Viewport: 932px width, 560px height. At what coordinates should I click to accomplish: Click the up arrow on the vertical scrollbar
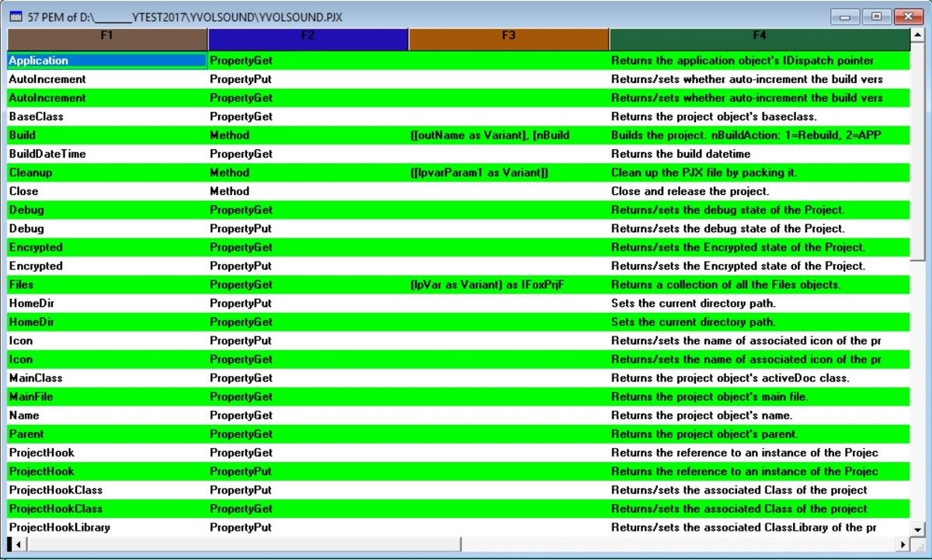click(920, 34)
